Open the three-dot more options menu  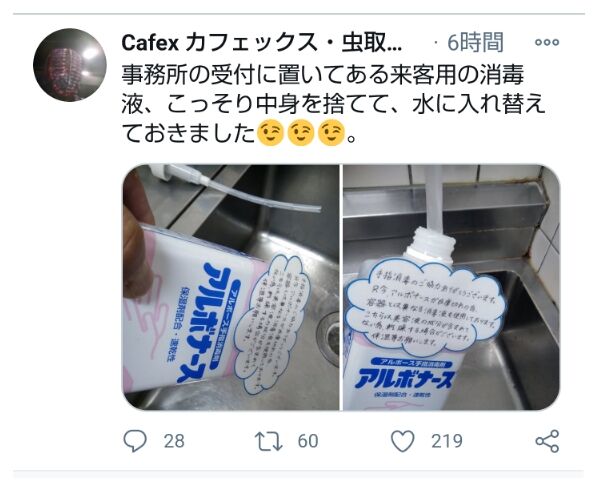(547, 42)
